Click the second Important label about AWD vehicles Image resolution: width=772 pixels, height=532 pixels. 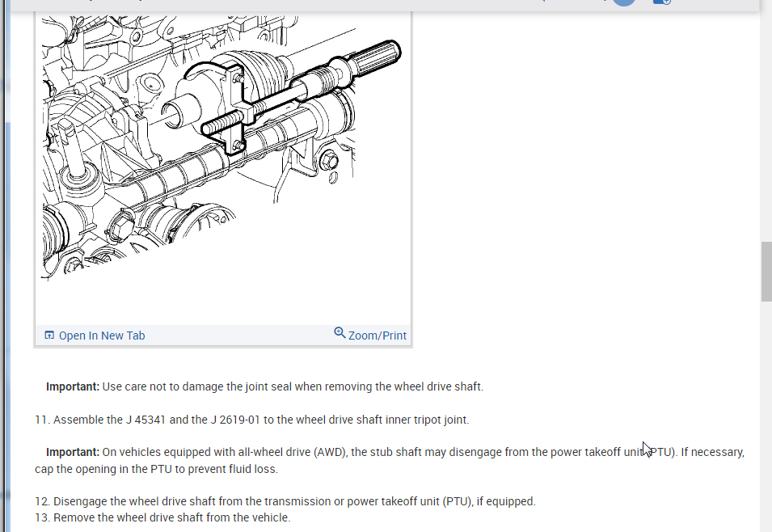(x=73, y=452)
